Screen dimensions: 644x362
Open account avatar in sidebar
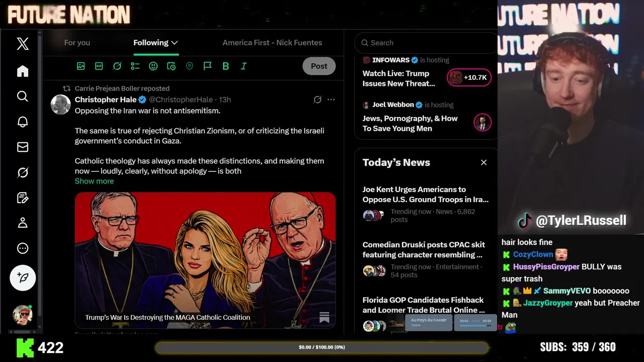[x=23, y=315]
